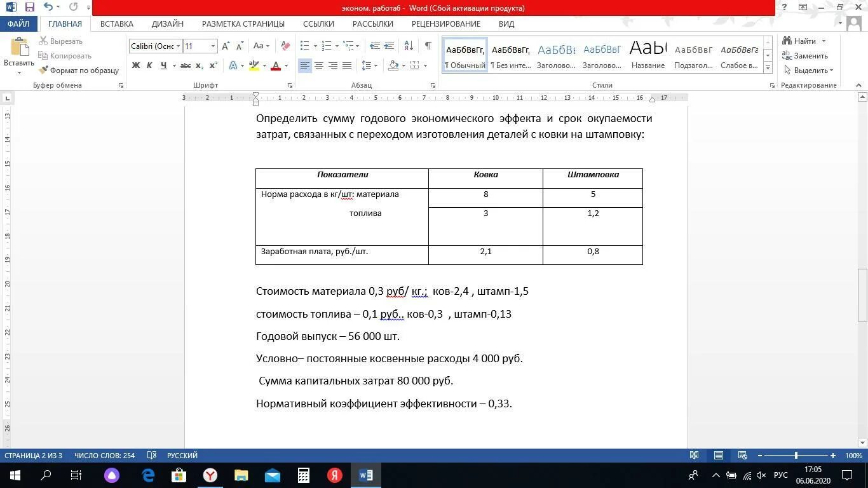The image size is (868, 488).
Task: Toggle underline Ч formatting
Action: coord(163,65)
